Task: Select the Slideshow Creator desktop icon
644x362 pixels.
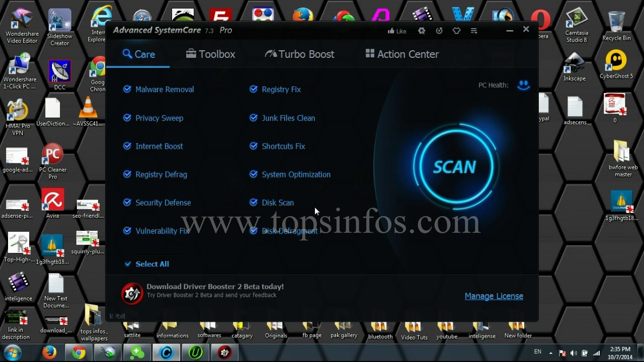Action: coord(60,28)
